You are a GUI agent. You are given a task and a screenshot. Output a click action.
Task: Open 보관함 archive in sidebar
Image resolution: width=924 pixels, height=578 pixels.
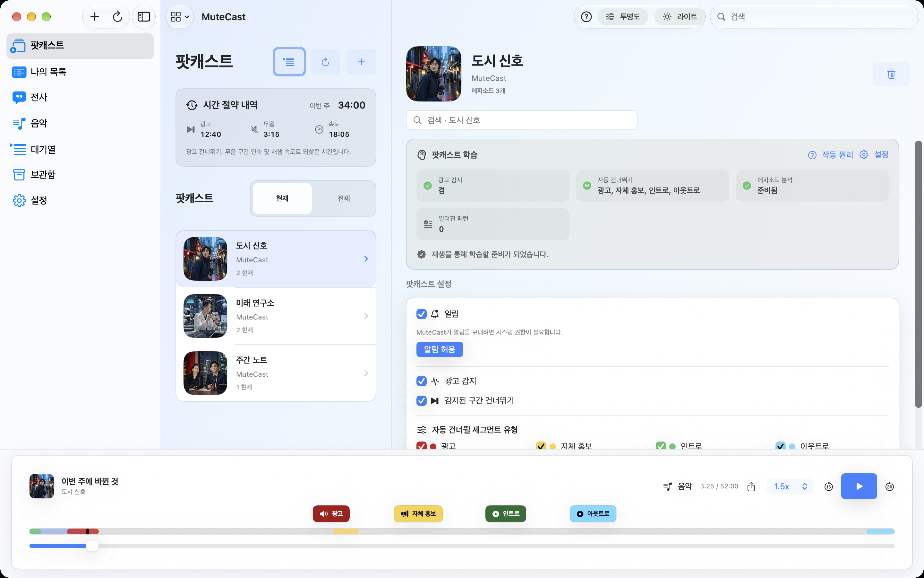click(x=80, y=175)
